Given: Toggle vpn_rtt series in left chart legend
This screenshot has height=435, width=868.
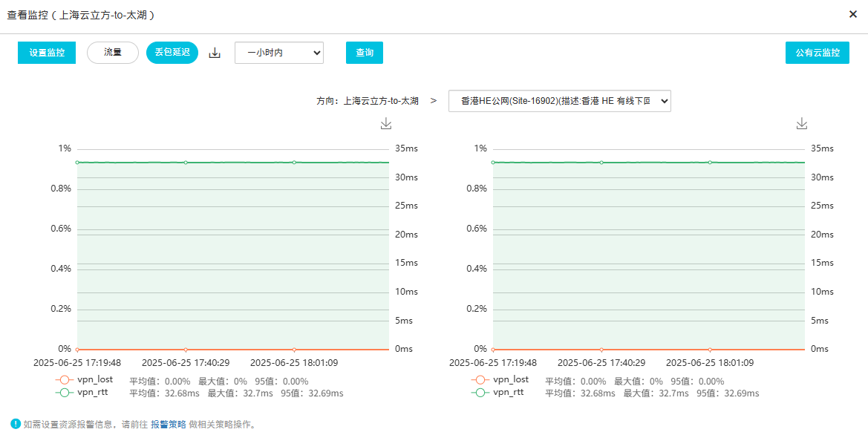Looking at the screenshot, I should pyautogui.click(x=82, y=393).
